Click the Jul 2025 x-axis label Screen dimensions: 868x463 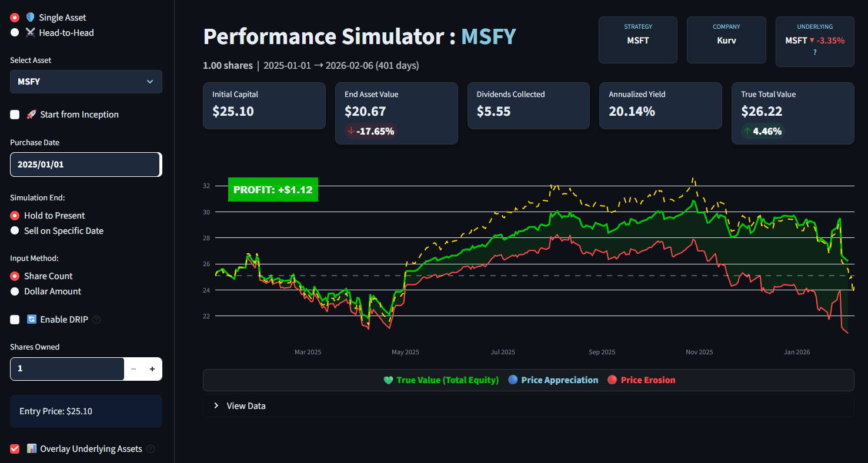tap(503, 352)
